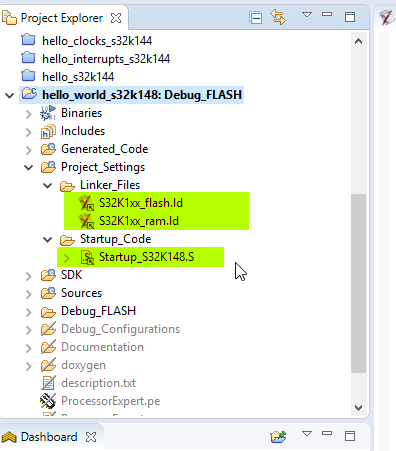
Task: Open Project Explorer View Menu triangle
Action: point(307,15)
